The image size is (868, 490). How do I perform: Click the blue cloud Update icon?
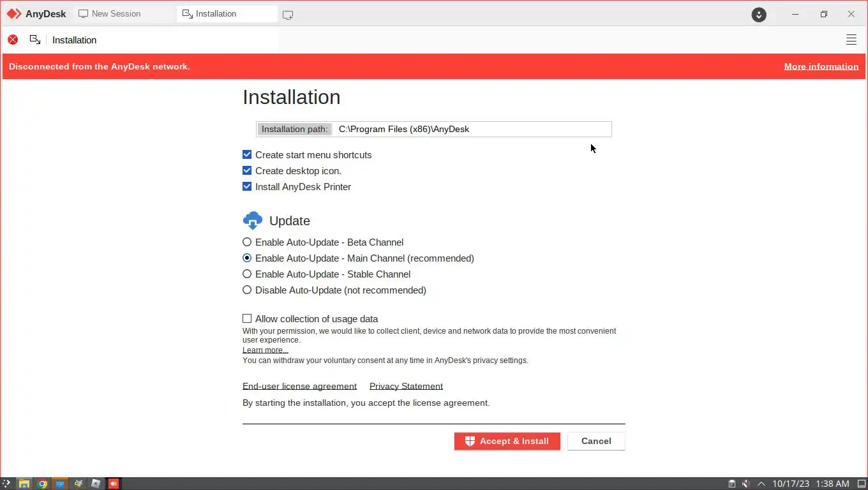pos(253,220)
